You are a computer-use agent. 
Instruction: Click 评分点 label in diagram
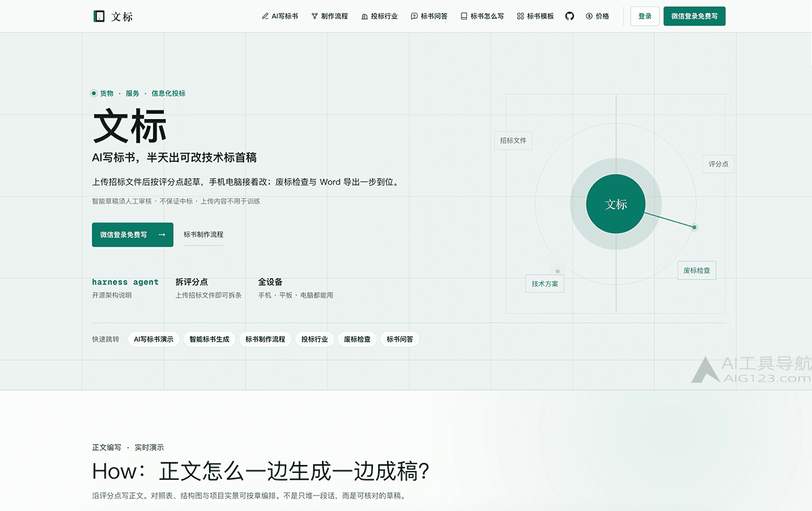[719, 164]
